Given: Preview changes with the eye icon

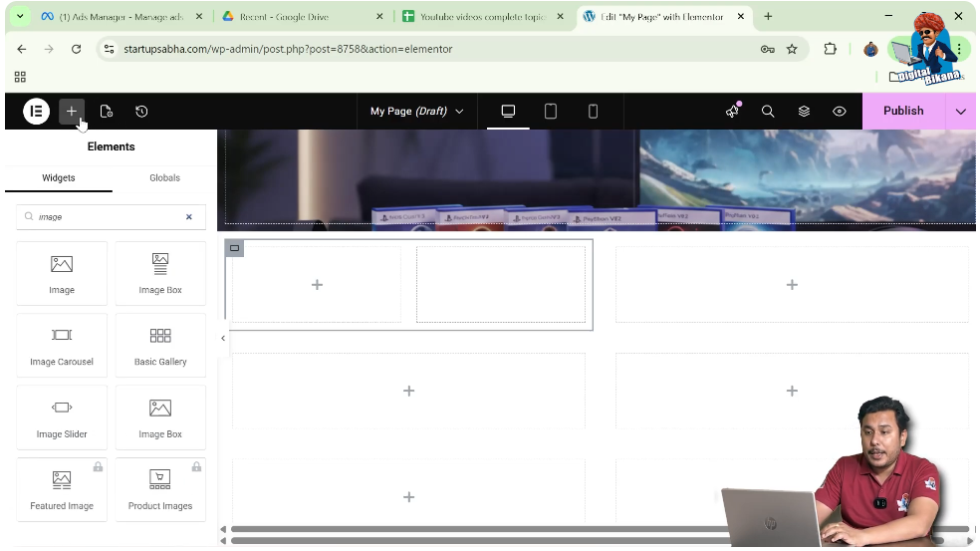Looking at the screenshot, I should 840,112.
